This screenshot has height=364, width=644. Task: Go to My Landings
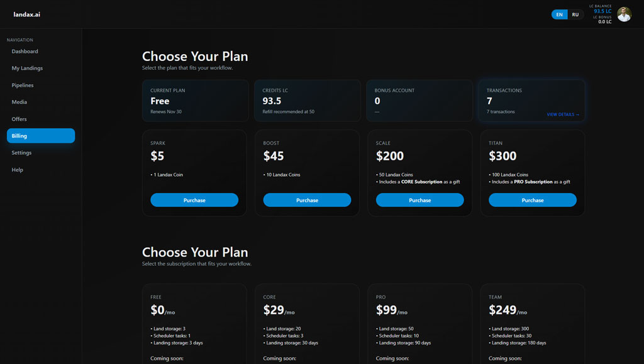27,69
